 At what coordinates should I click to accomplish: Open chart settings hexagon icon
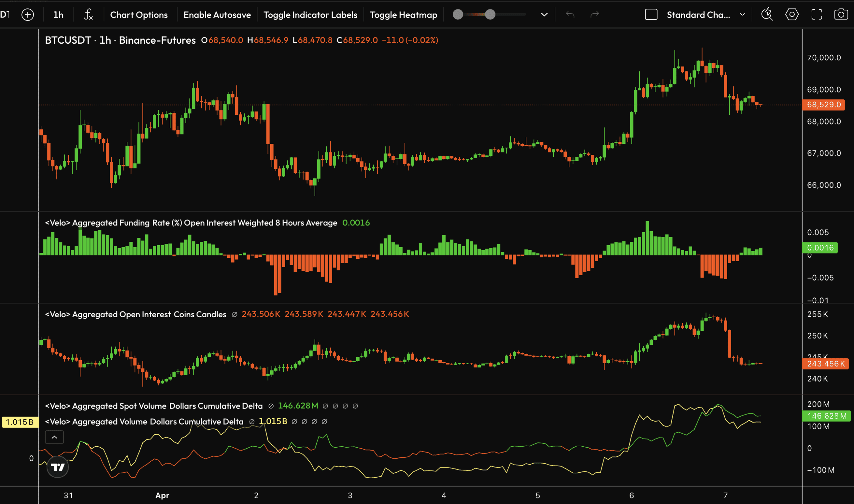tap(792, 15)
